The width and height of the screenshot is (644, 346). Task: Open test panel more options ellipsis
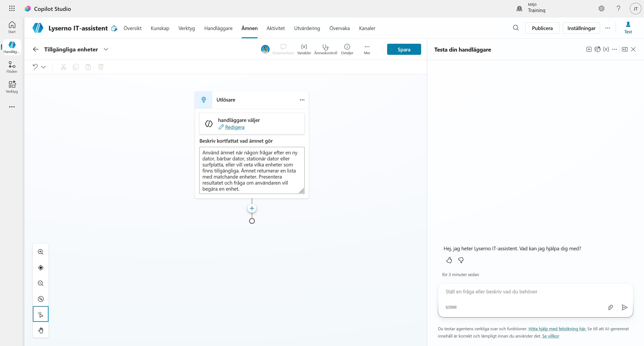[614, 49]
